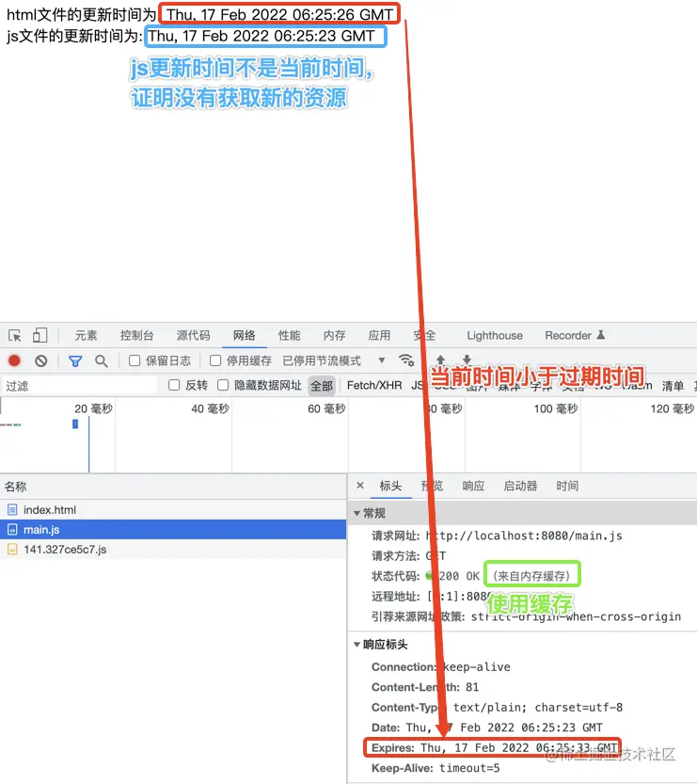Enable the 停用缓存 checkbox
697x784 pixels.
pos(215,360)
